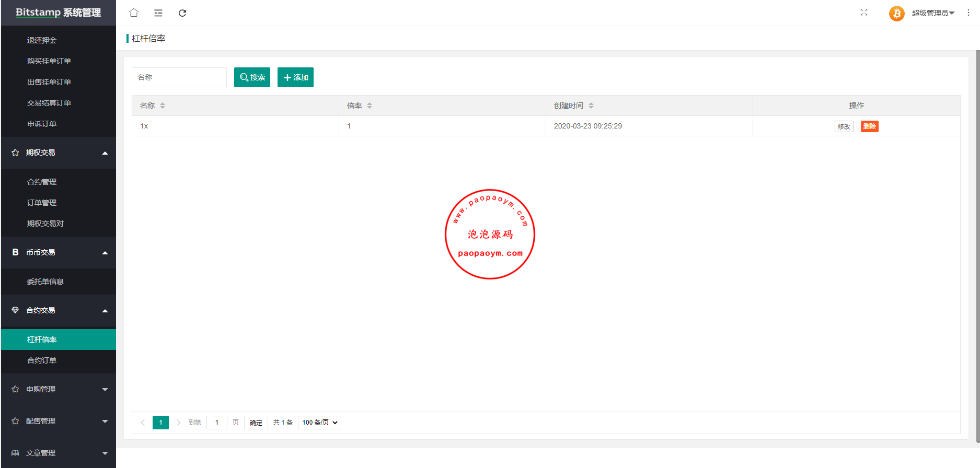Open the 100 条/页 page size dropdown
Image resolution: width=980 pixels, height=468 pixels.
[319, 423]
